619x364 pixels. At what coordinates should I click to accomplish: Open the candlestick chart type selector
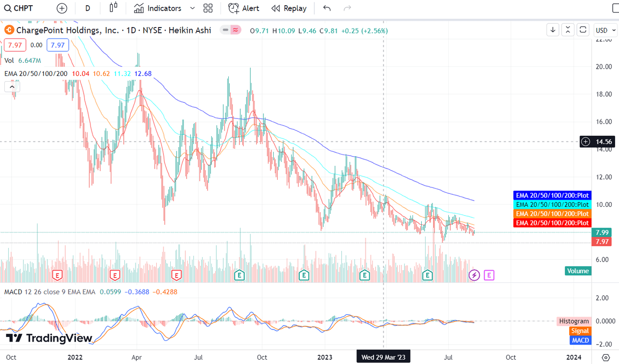point(114,8)
